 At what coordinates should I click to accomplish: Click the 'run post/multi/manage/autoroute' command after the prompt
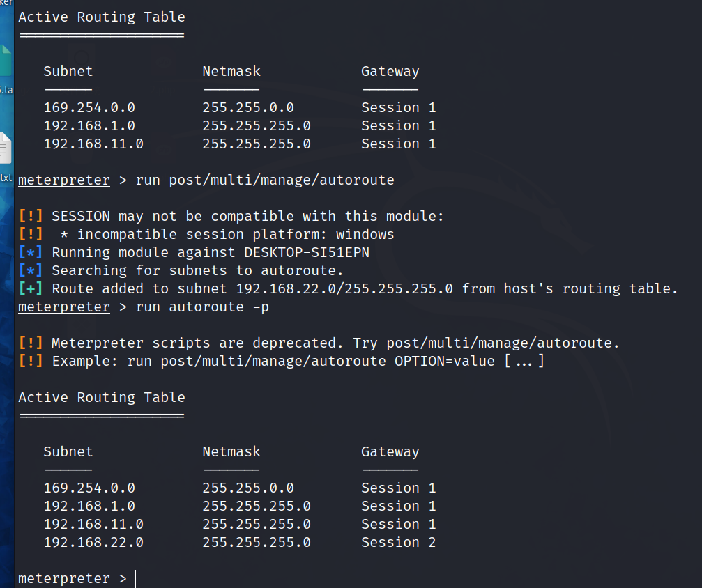click(x=264, y=180)
